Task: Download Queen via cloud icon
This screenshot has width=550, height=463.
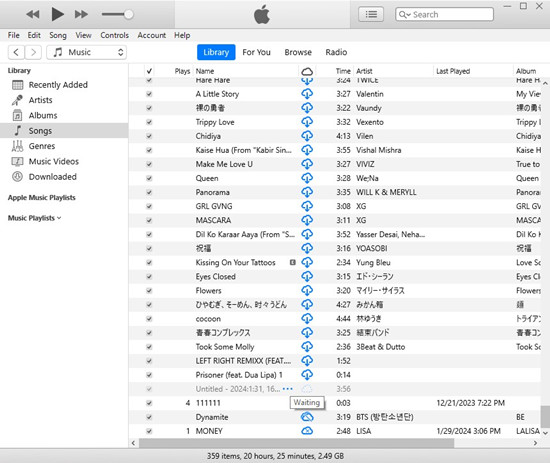Action: point(307,178)
